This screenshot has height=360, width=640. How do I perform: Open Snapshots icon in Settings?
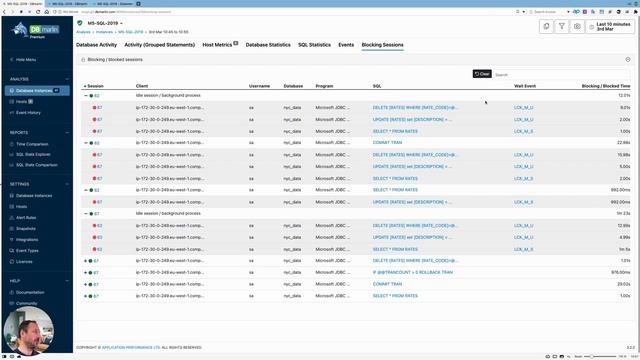coord(11,229)
